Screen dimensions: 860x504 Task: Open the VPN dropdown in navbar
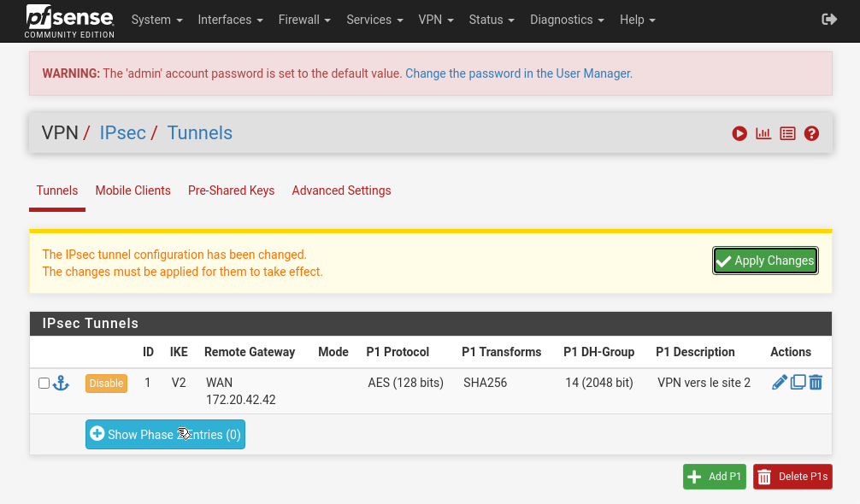click(x=436, y=20)
